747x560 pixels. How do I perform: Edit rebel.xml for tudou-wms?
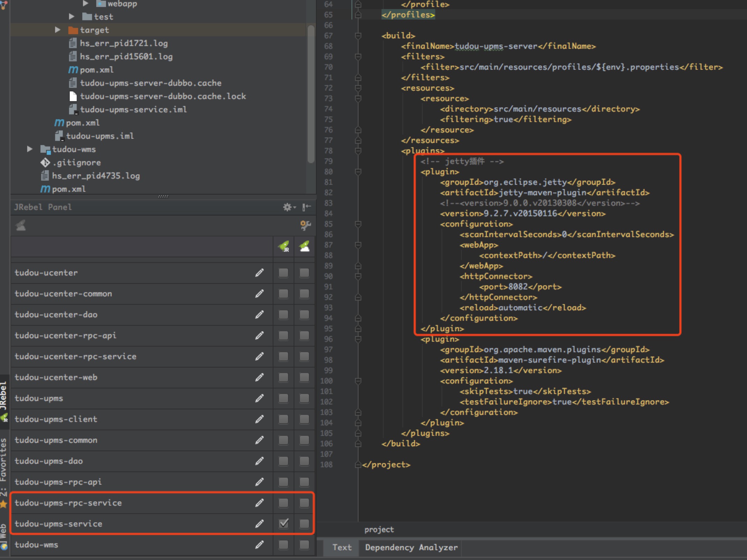[259, 545]
